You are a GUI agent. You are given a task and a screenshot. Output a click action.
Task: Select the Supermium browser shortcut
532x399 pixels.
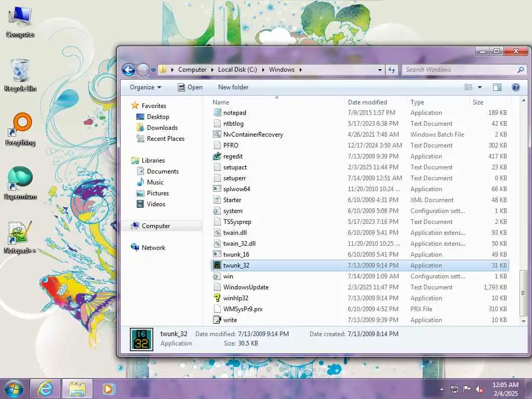point(20,183)
